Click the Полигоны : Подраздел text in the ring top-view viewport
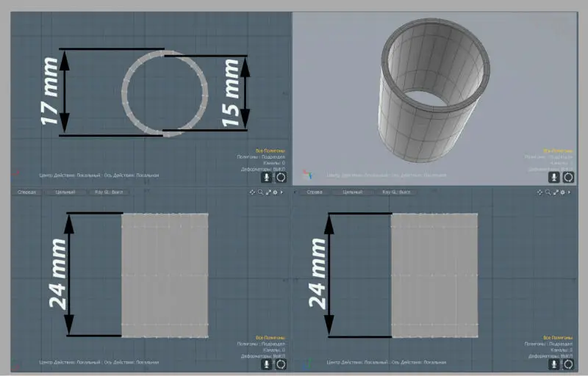 click(x=261, y=157)
